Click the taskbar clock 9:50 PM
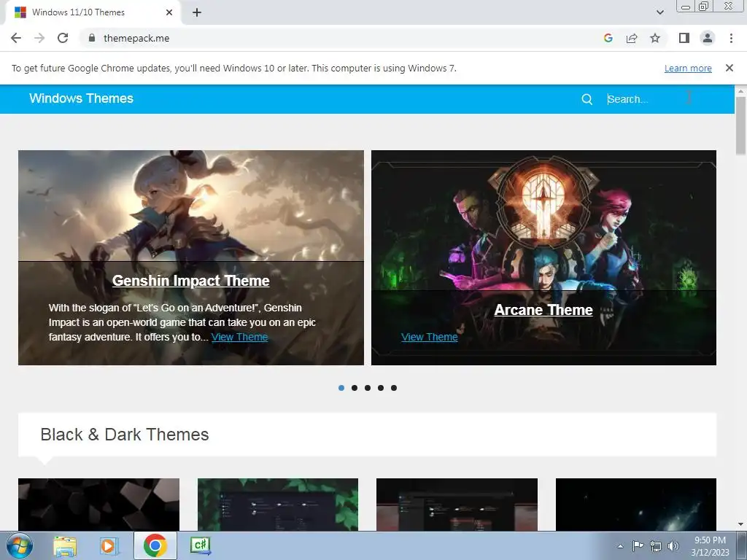 pyautogui.click(x=710, y=546)
